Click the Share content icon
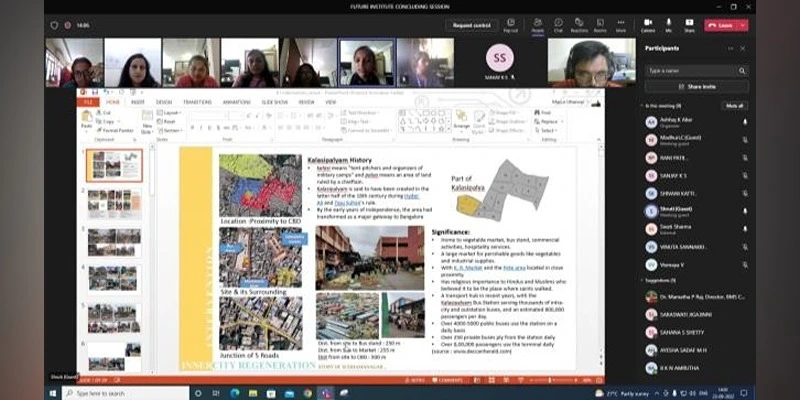The width and height of the screenshot is (800, 400). coord(689,25)
